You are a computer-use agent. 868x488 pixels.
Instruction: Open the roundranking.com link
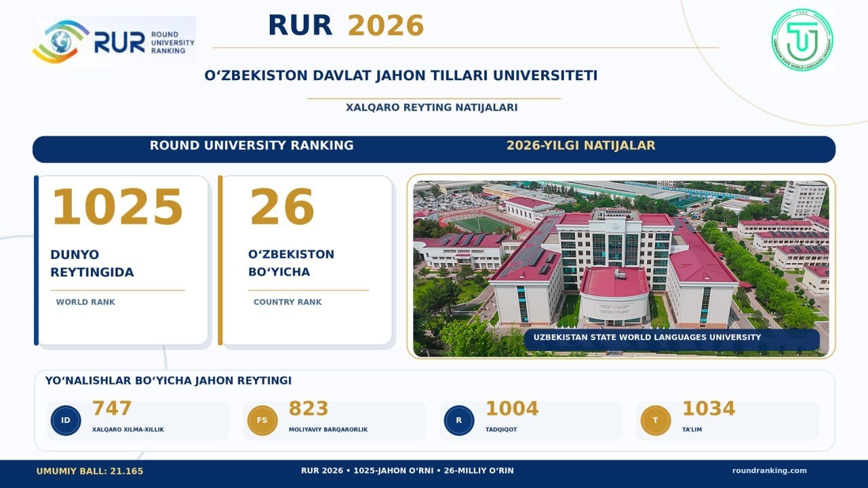coord(770,471)
